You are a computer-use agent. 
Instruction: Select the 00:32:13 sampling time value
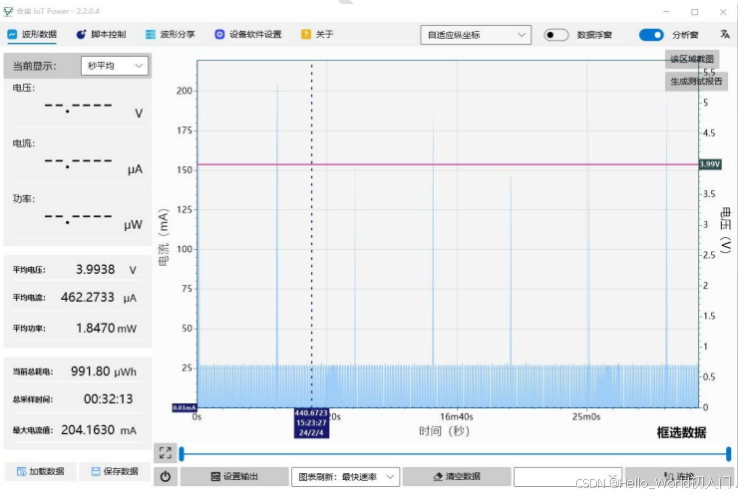pyautogui.click(x=108, y=399)
